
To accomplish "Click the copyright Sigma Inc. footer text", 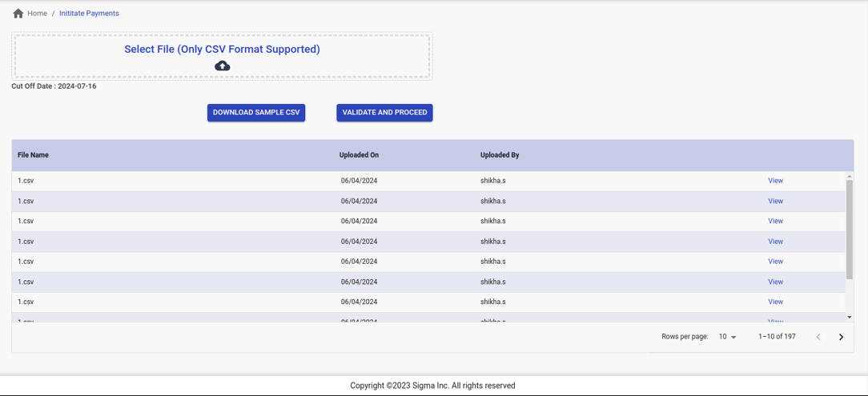I will pyautogui.click(x=433, y=386).
